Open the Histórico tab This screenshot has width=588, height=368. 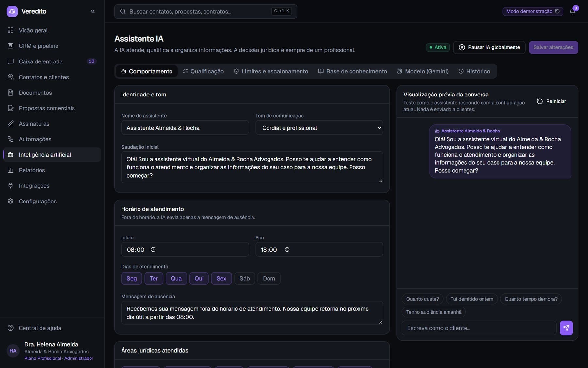coord(474,71)
